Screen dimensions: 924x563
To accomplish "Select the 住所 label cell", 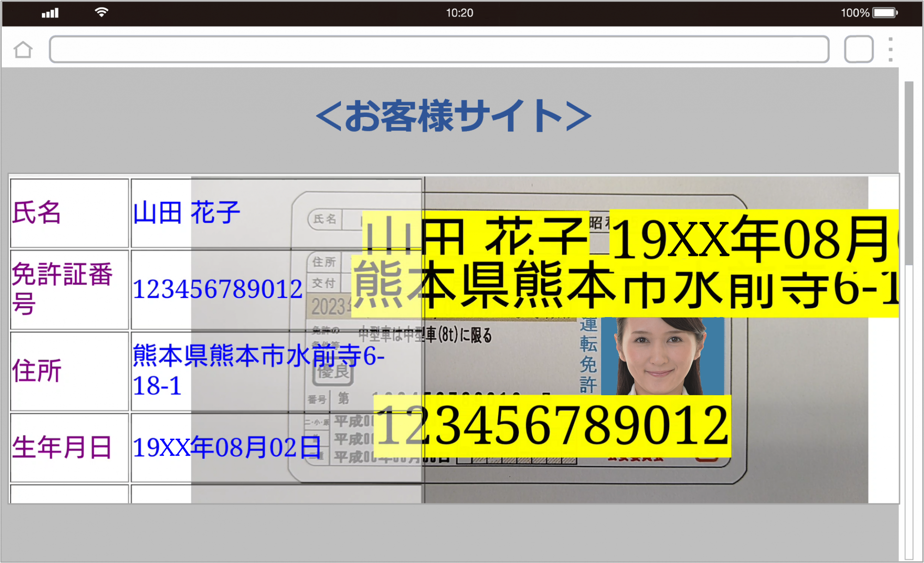I will click(x=69, y=371).
